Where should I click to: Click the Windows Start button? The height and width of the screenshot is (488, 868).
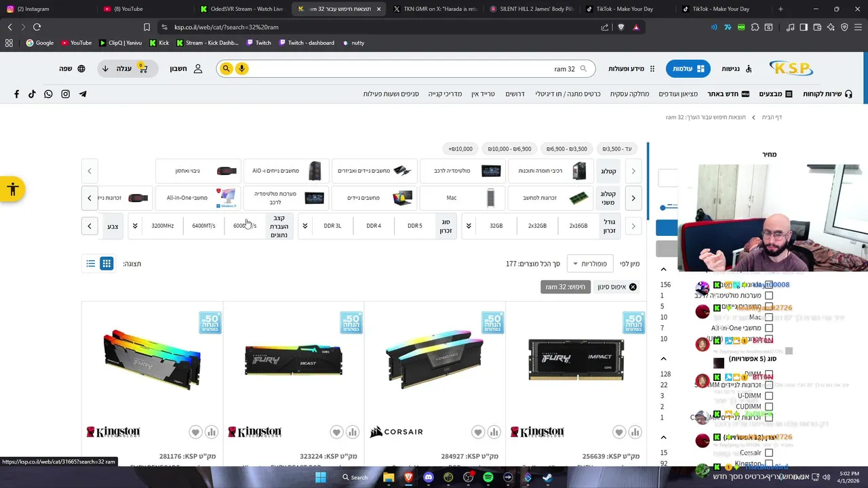[x=320, y=477]
